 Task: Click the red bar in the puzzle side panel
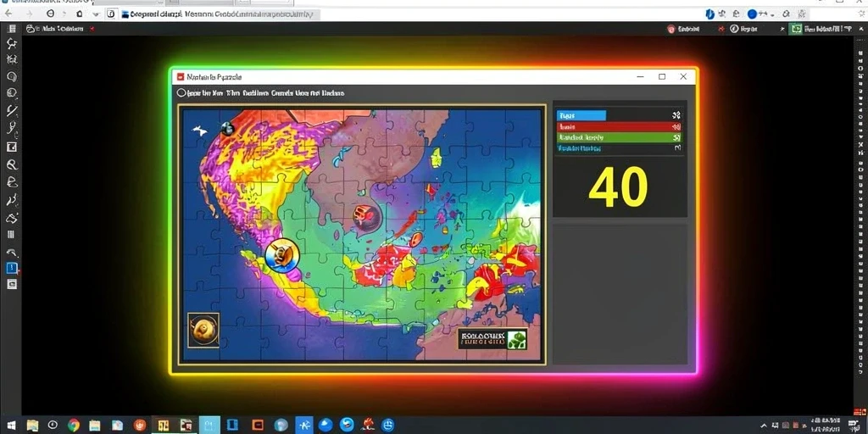pos(619,126)
